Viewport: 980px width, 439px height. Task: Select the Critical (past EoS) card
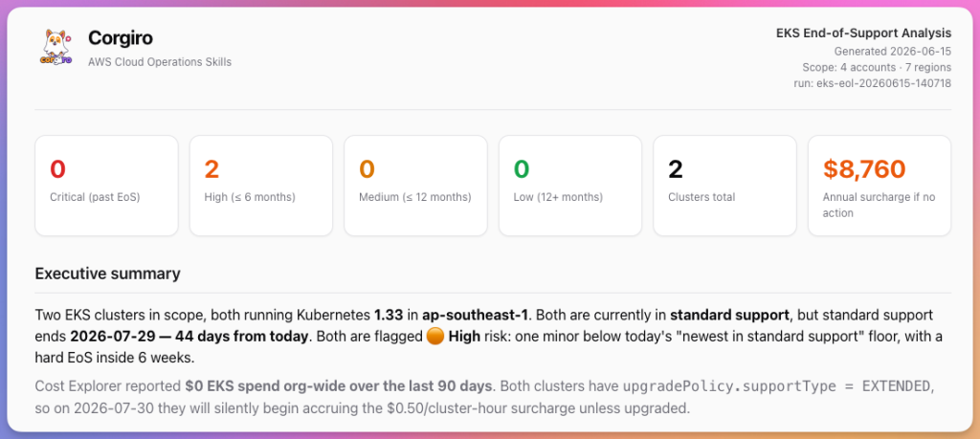point(106,186)
